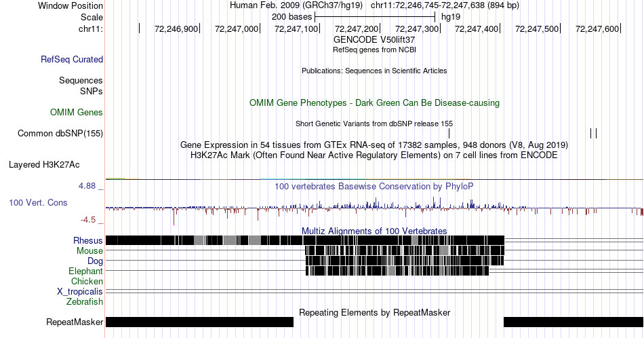644x338 pixels.
Task: Click the 100 vertebrates Basewise Conservation title
Action: coord(374,186)
